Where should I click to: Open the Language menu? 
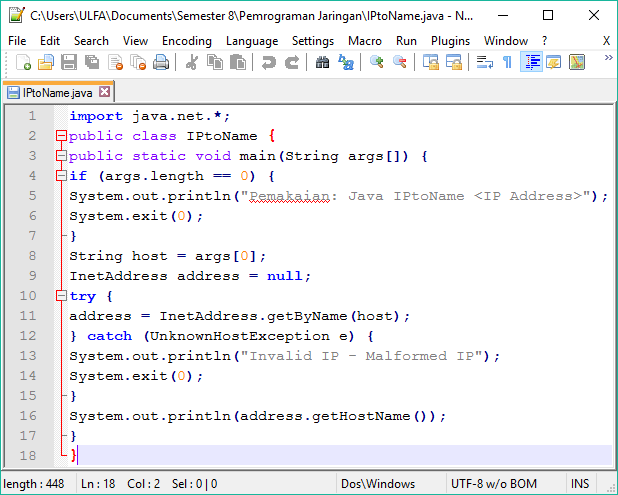coord(252,41)
